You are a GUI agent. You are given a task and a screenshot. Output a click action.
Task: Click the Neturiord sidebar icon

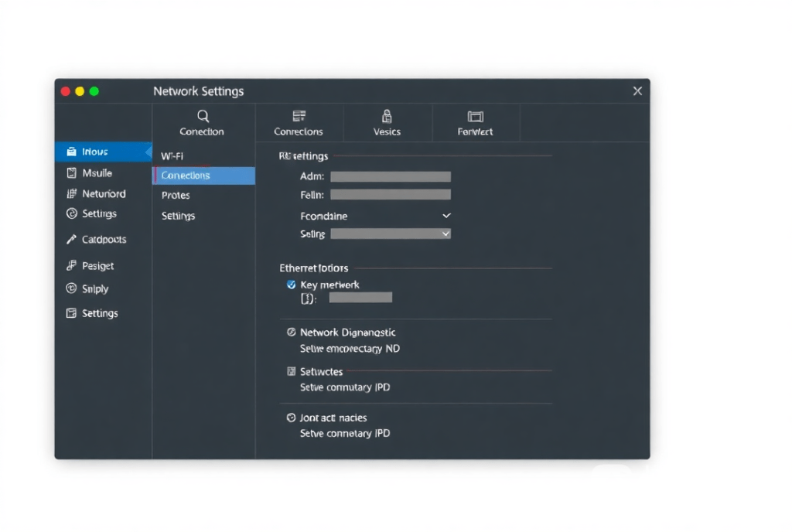point(72,194)
